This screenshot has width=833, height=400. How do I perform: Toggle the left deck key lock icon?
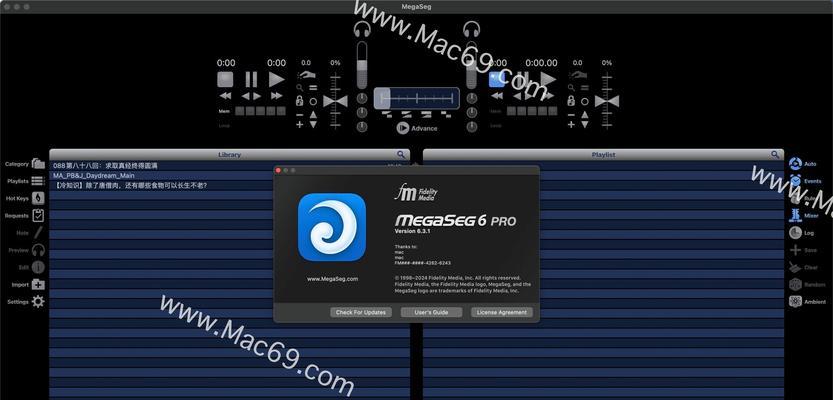click(x=300, y=101)
